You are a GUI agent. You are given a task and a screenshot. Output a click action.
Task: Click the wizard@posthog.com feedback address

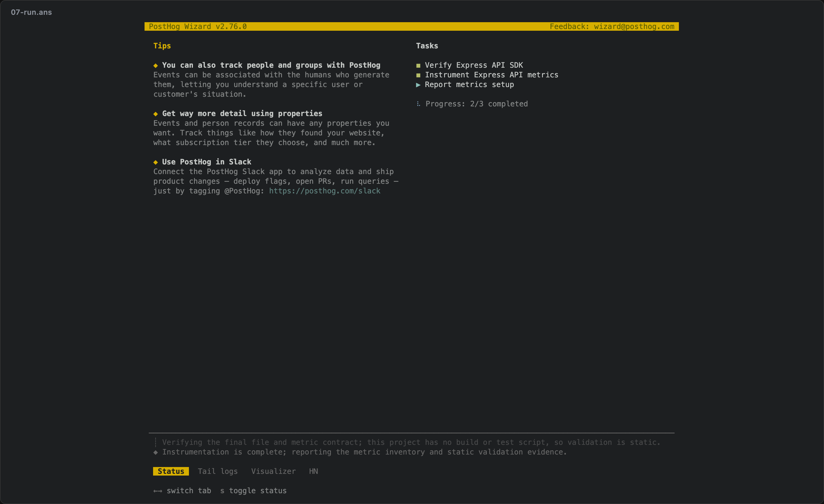(x=634, y=26)
